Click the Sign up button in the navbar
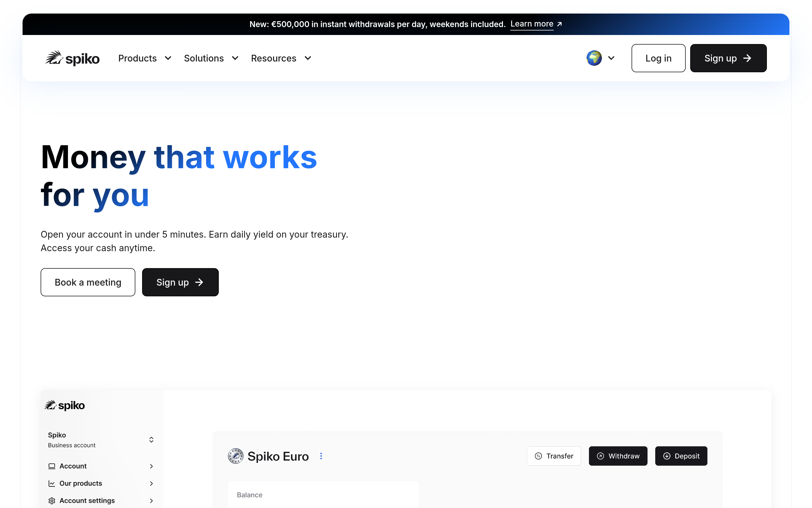This screenshot has width=812, height=508. click(728, 58)
